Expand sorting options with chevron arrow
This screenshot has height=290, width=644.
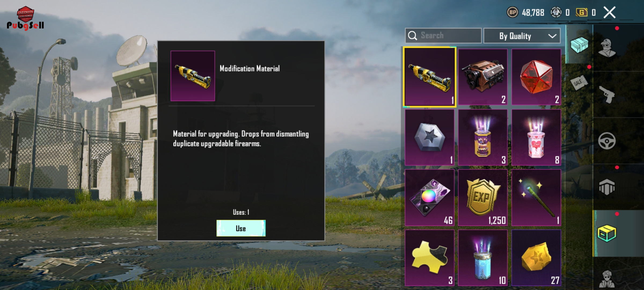[x=552, y=36]
